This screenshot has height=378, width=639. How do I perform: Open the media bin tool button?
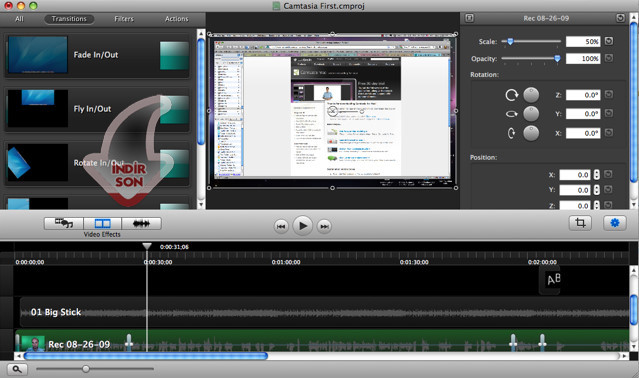tap(64, 223)
